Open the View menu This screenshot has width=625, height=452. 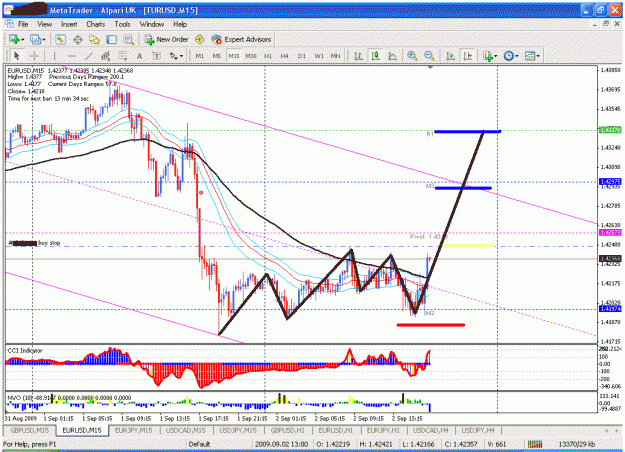point(45,24)
